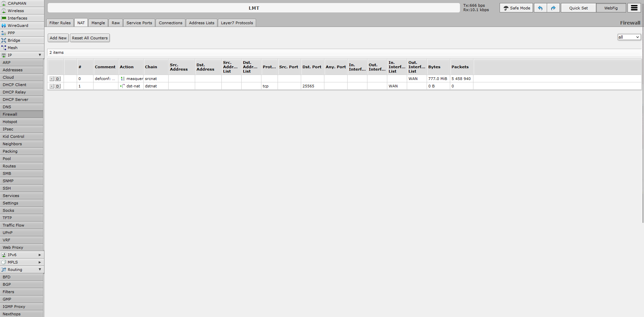Image resolution: width=644 pixels, height=317 pixels.
Task: Open the ARP menu item
Action: click(22, 63)
